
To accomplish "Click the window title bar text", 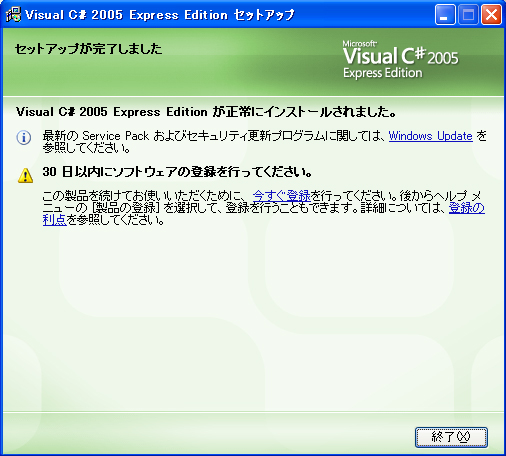I will coord(160,15).
